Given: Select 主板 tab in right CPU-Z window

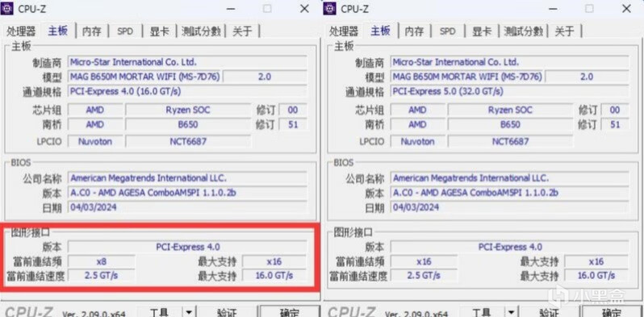Looking at the screenshot, I should [x=380, y=31].
